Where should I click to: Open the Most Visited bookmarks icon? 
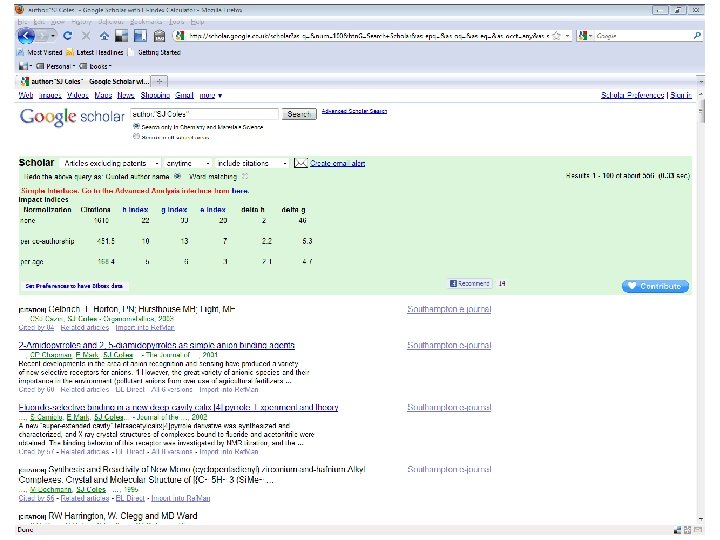pyautogui.click(x=21, y=52)
